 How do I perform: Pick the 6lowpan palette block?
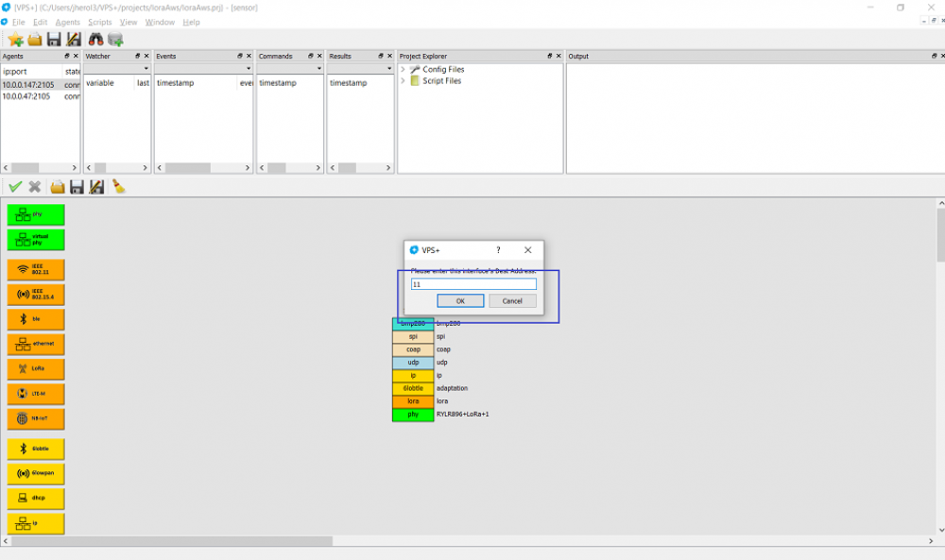36,473
